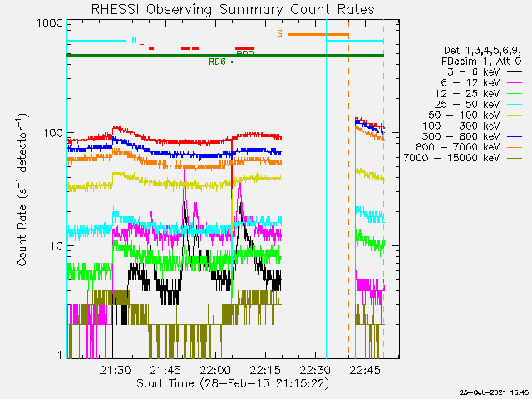Click the '50 - 100 keV' legend label
532x399 pixels.
[x=464, y=115]
